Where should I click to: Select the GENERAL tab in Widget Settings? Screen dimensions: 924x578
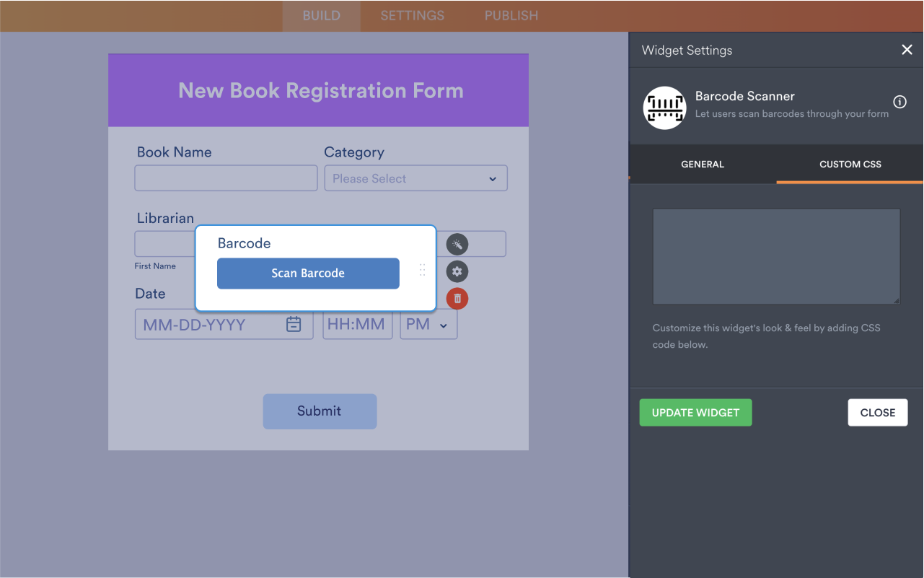(x=702, y=164)
